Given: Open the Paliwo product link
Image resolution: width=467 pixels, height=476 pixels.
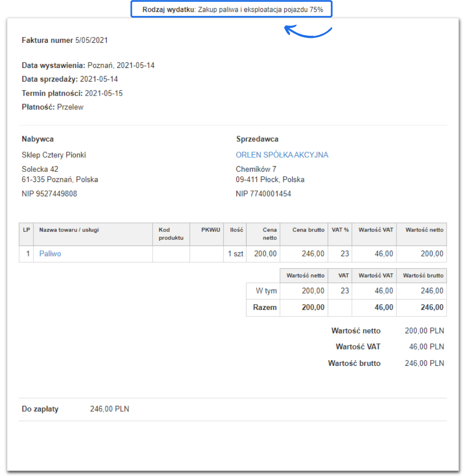Looking at the screenshot, I should pos(50,254).
